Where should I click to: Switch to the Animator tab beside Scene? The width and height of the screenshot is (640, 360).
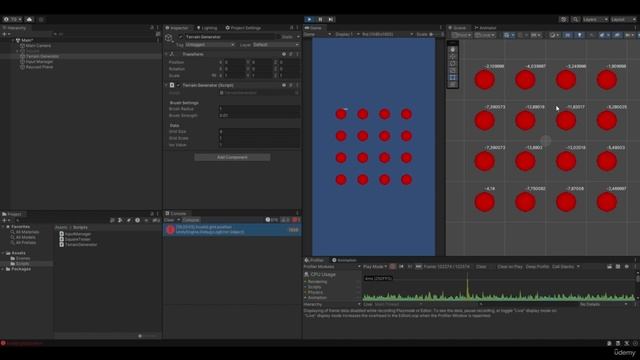485,28
